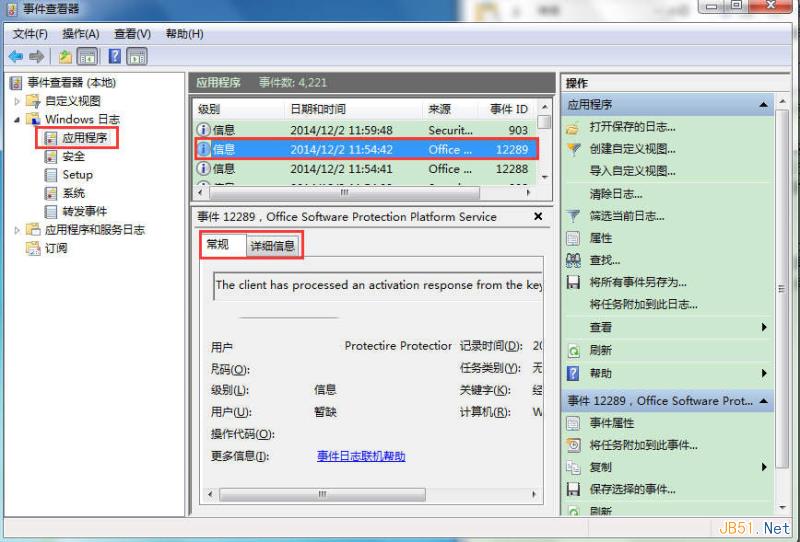Click the 自定义视图 folder icon
800x542 pixels.
click(33, 101)
